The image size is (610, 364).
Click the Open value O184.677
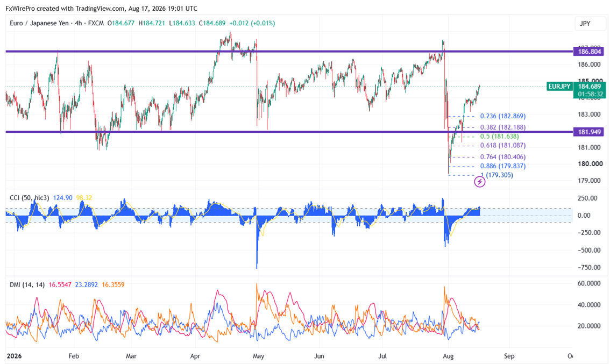point(120,23)
